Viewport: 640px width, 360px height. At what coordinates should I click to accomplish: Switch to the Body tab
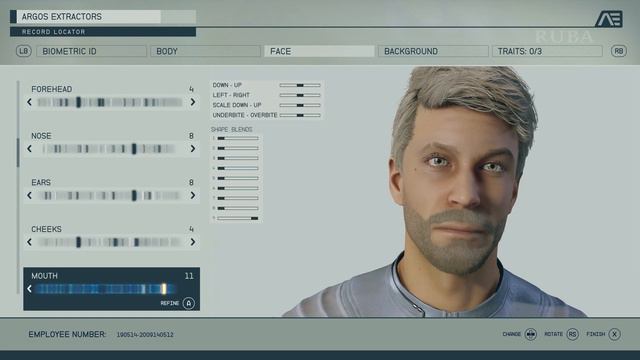pyautogui.click(x=205, y=51)
